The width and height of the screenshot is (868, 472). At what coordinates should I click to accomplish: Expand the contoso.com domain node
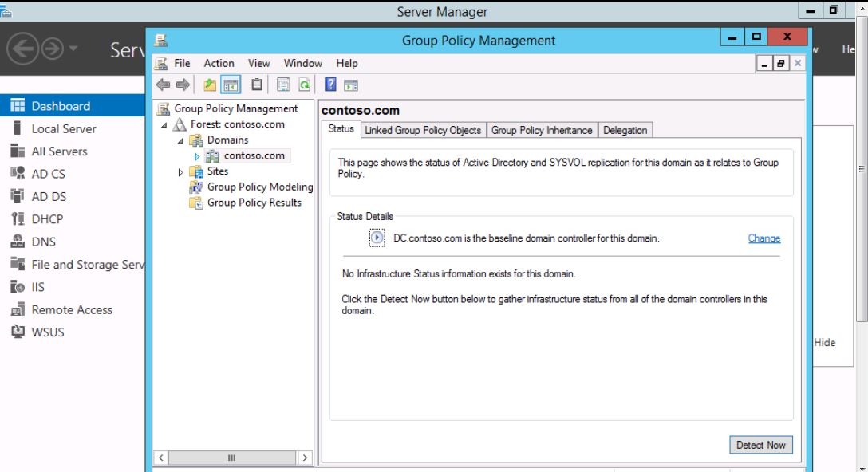tap(196, 156)
